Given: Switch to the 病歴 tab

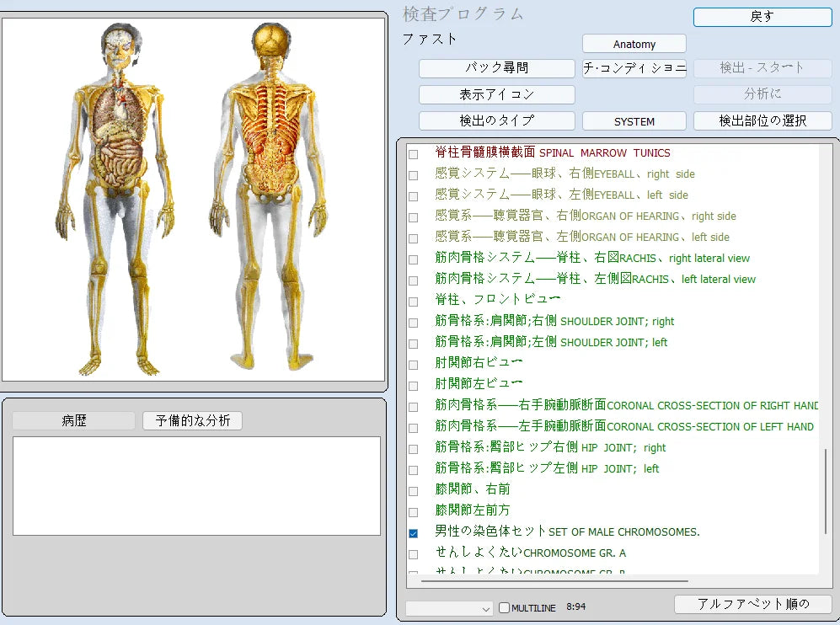Looking at the screenshot, I should tap(74, 420).
